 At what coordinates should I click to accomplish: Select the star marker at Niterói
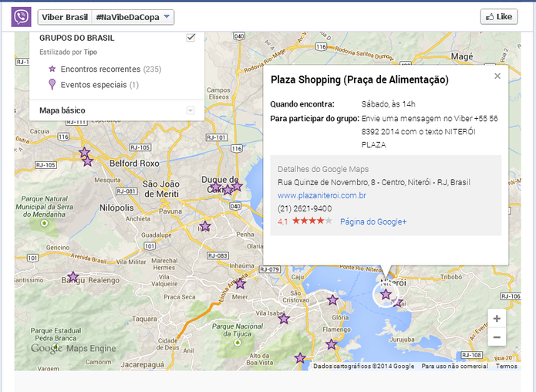[x=386, y=294]
